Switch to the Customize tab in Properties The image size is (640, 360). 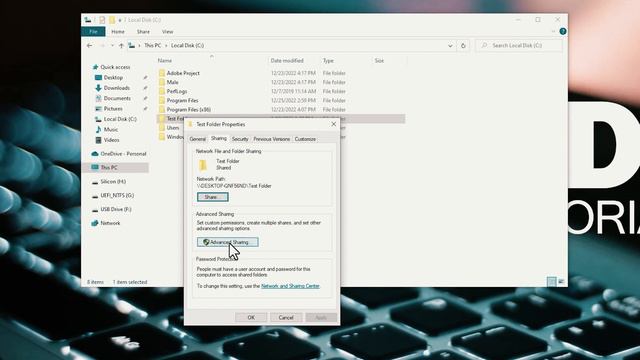tap(305, 139)
